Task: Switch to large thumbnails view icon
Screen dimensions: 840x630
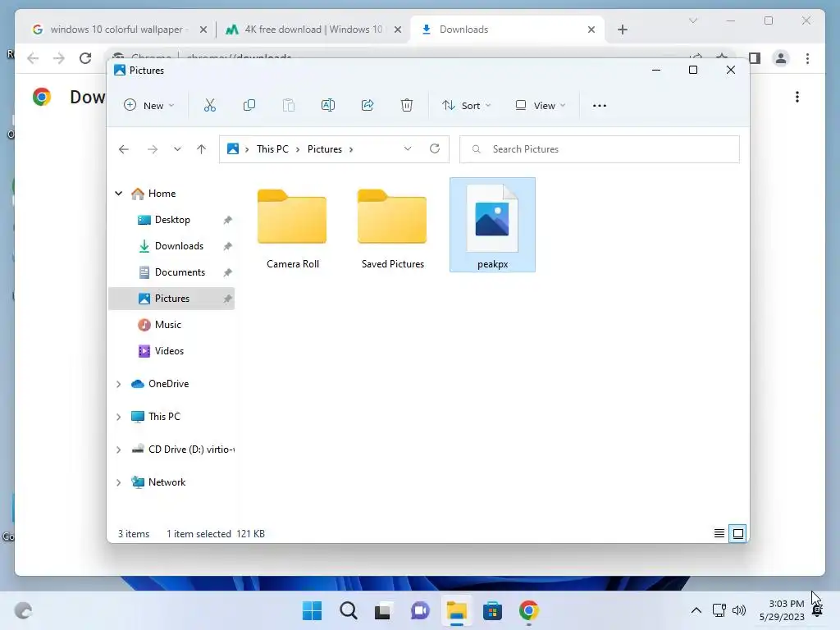Action: point(737,533)
